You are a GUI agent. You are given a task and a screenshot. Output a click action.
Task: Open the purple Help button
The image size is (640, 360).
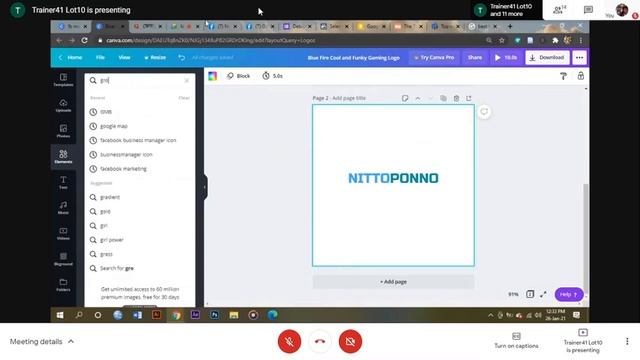click(569, 294)
